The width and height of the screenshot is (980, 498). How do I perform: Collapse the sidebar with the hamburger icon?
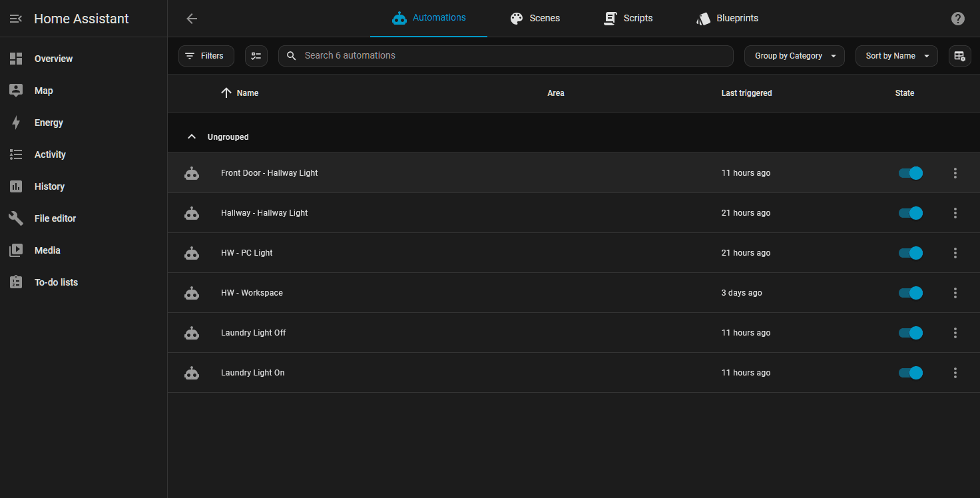15,18
